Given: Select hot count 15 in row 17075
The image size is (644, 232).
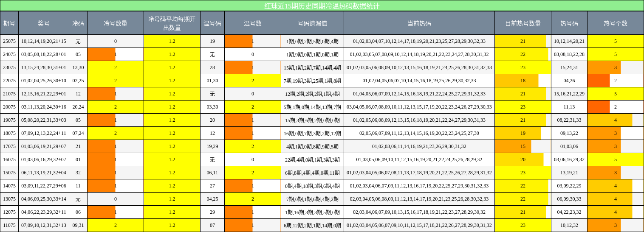Looking at the screenshot, I should [523, 146].
